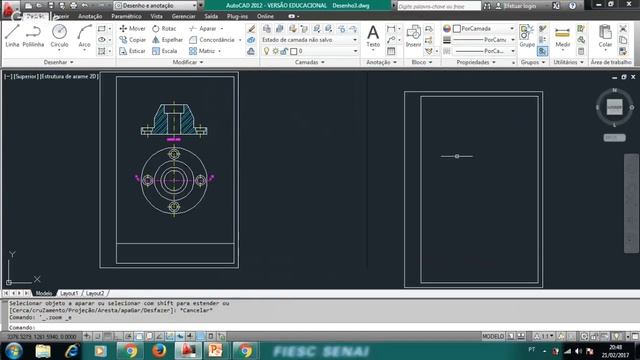Select the Polilinha tool

(33, 36)
